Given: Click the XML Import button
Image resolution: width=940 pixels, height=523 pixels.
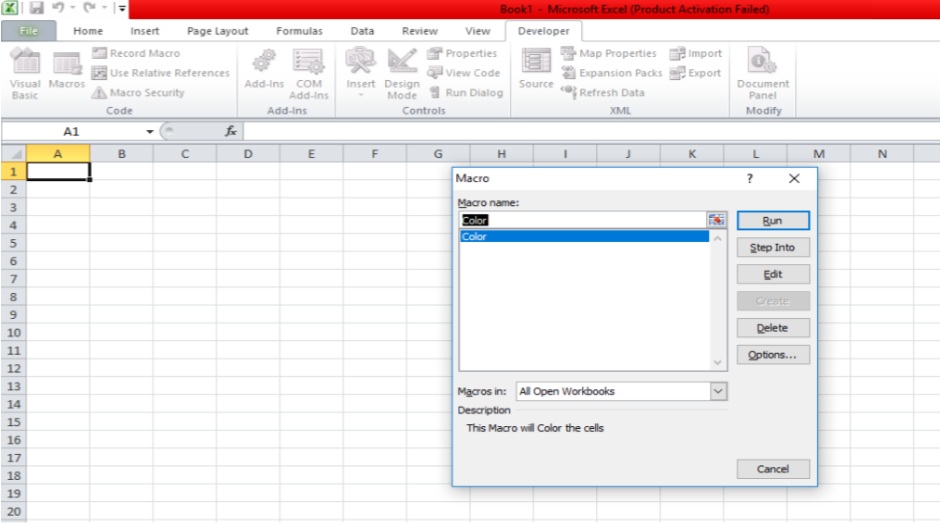Looking at the screenshot, I should [695, 53].
